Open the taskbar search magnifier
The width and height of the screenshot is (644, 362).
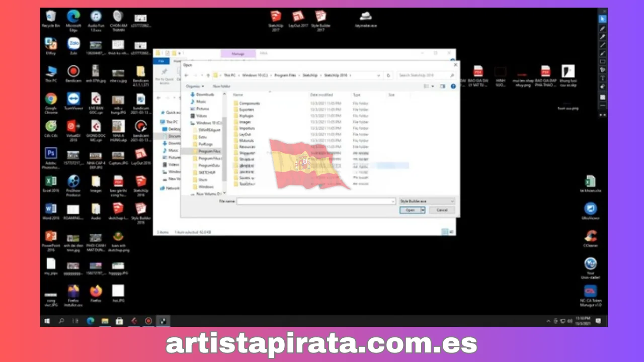pyautogui.click(x=61, y=321)
